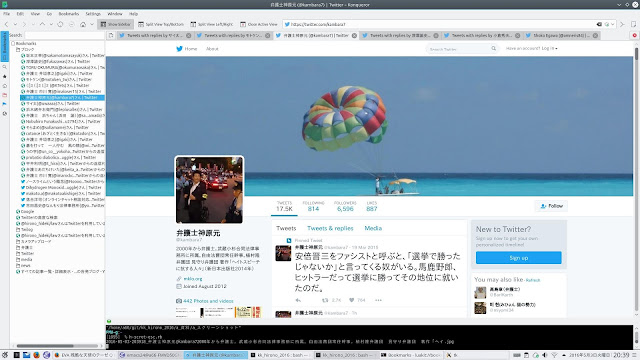Open the Google bookmark entry
This screenshot has width=640, height=360.
click(25, 211)
